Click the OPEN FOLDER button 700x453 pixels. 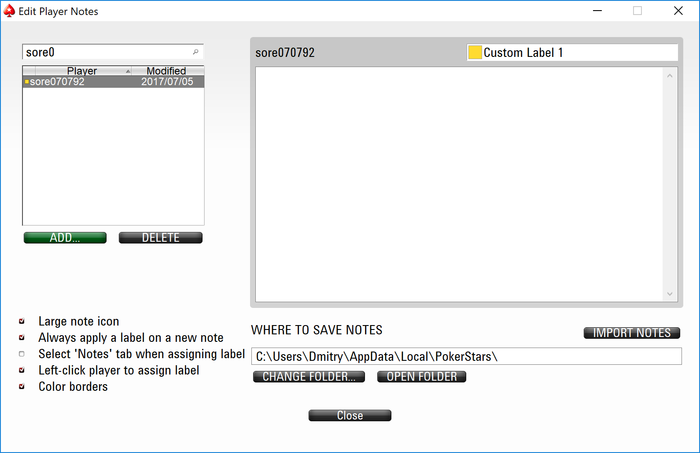(x=421, y=377)
